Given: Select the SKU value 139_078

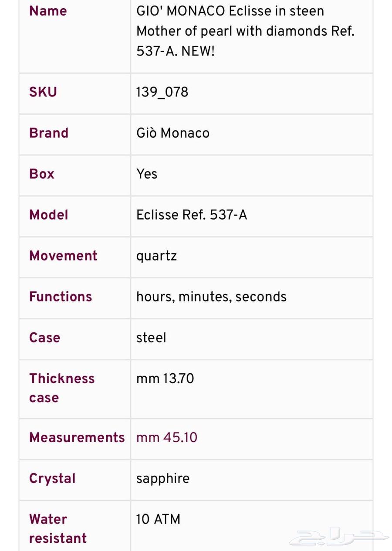Looking at the screenshot, I should pos(162,92).
